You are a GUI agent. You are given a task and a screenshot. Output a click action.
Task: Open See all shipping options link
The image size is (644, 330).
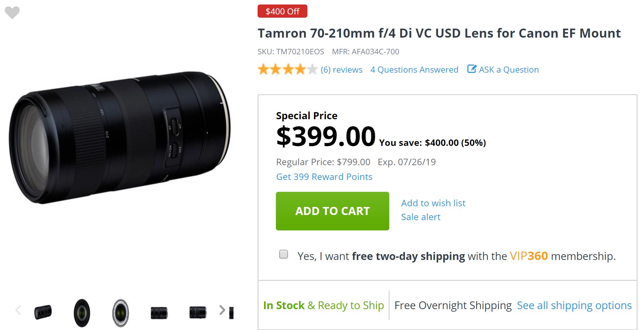574,305
